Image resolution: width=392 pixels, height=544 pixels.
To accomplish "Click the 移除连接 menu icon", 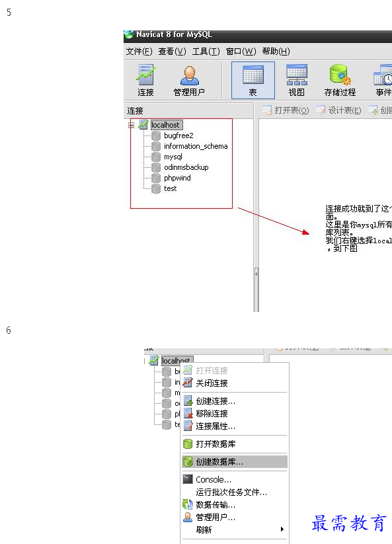I will 188,413.
